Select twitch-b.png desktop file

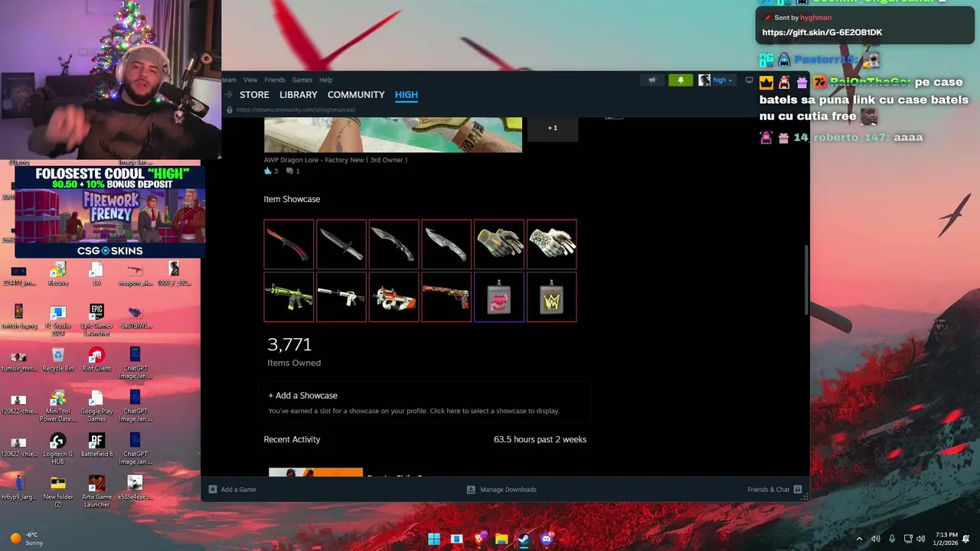tap(19, 318)
